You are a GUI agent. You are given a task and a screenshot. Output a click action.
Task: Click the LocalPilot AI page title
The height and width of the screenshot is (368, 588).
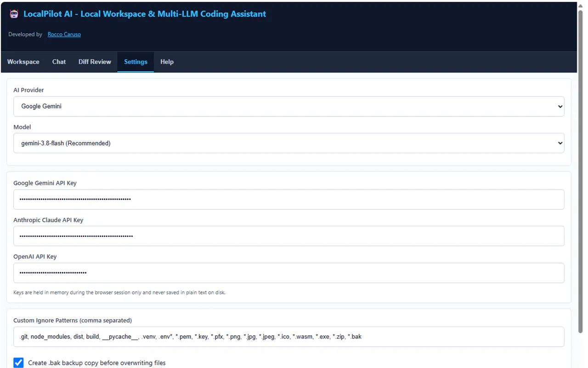145,14
